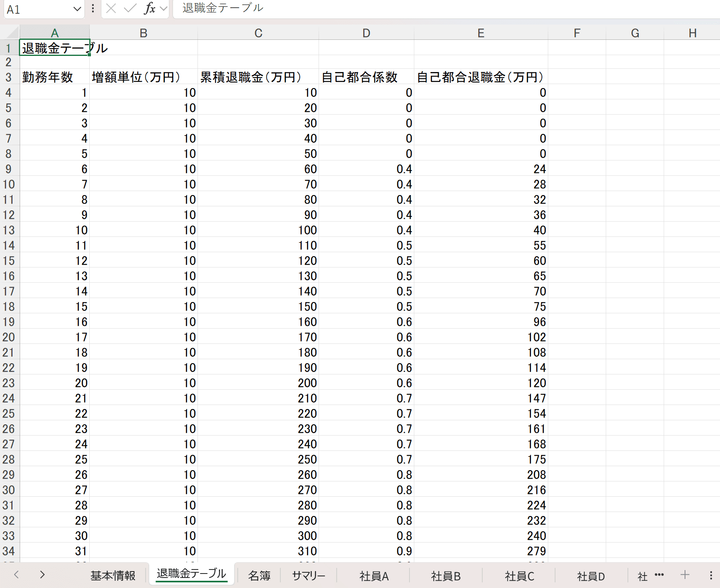Image resolution: width=720 pixels, height=588 pixels.
Task: Click the 自己都合係数 header cell
Action: [x=366, y=77]
